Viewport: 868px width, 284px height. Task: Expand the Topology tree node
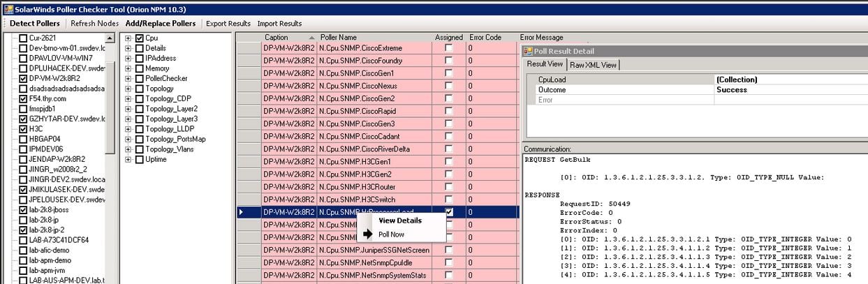point(128,89)
